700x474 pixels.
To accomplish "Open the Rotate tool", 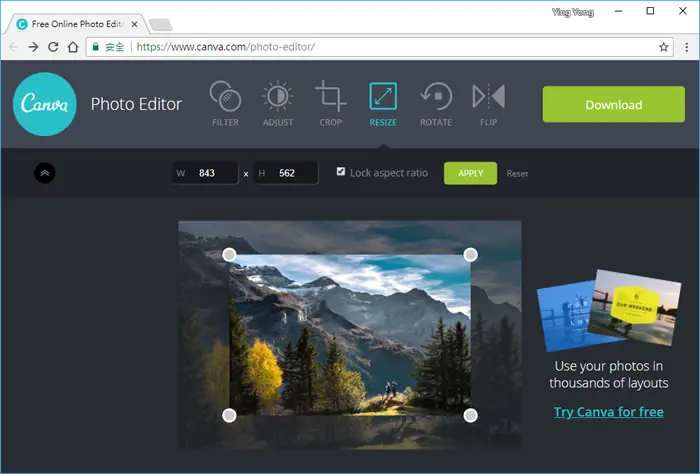I will click(x=436, y=103).
